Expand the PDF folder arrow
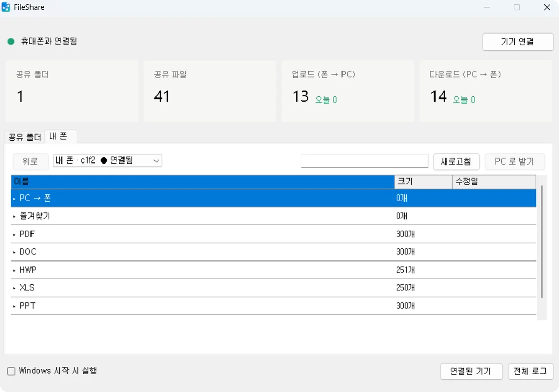559x392 pixels. tap(14, 235)
